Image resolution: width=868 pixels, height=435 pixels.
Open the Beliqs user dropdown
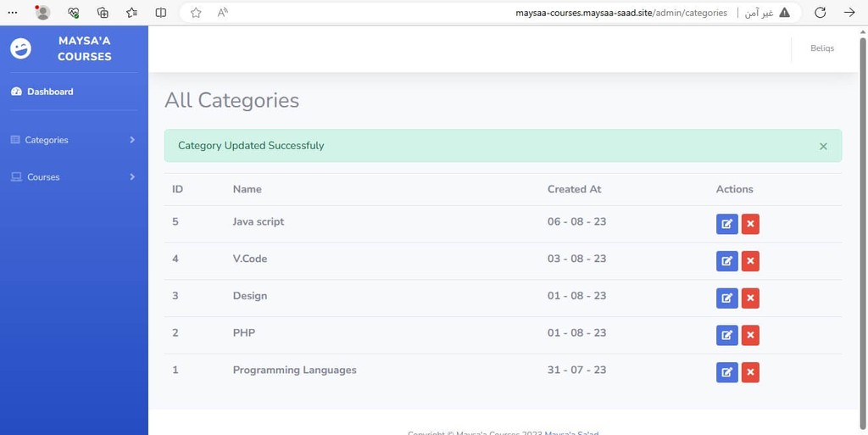822,48
